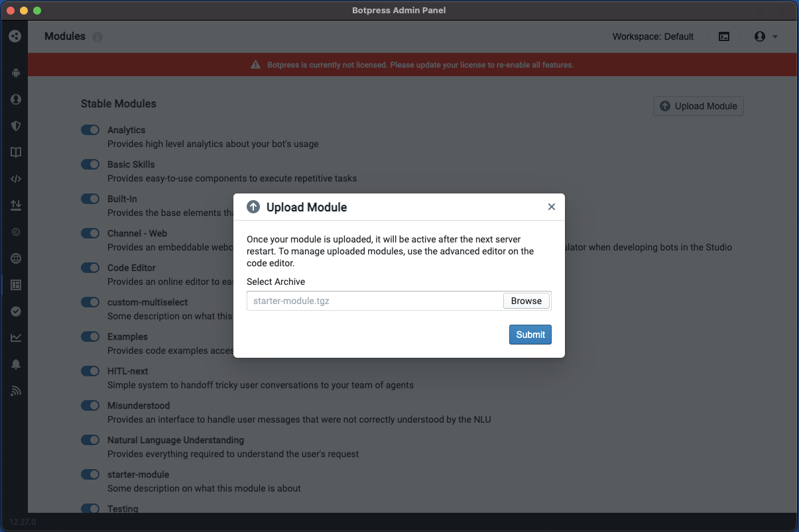Open the RSS feed icon in sidebar
The width and height of the screenshot is (799, 532).
coord(16,391)
